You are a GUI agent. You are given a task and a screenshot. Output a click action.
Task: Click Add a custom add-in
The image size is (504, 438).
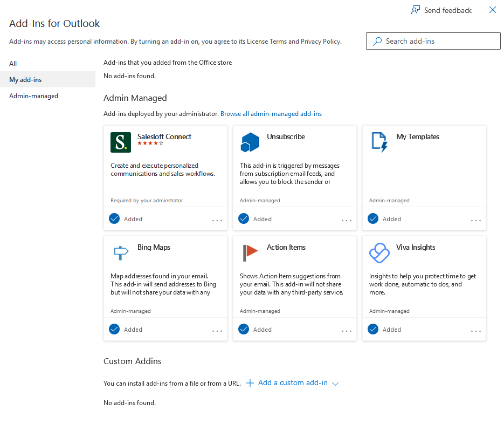(x=293, y=382)
